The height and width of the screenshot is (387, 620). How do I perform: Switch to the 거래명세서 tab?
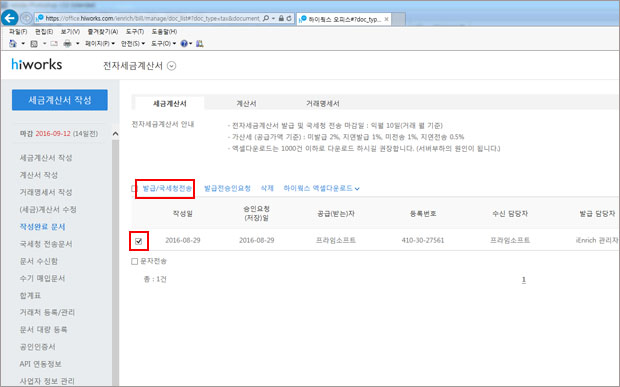[323, 104]
